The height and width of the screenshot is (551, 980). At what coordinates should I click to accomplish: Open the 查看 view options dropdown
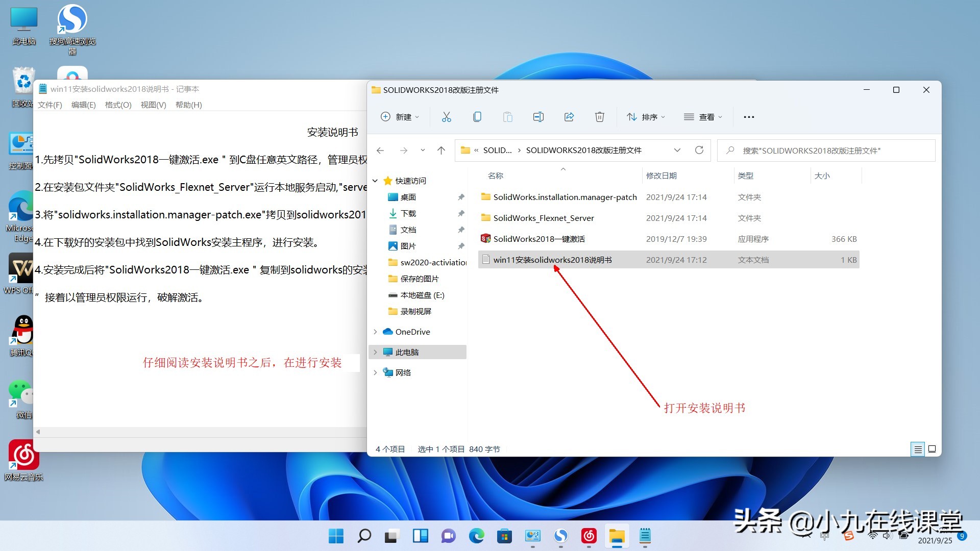(703, 117)
